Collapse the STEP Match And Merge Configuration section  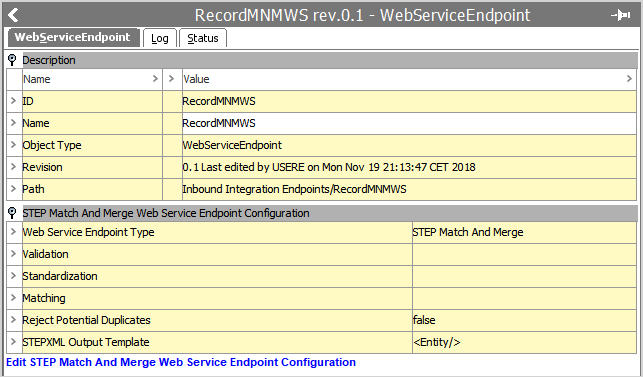point(12,213)
